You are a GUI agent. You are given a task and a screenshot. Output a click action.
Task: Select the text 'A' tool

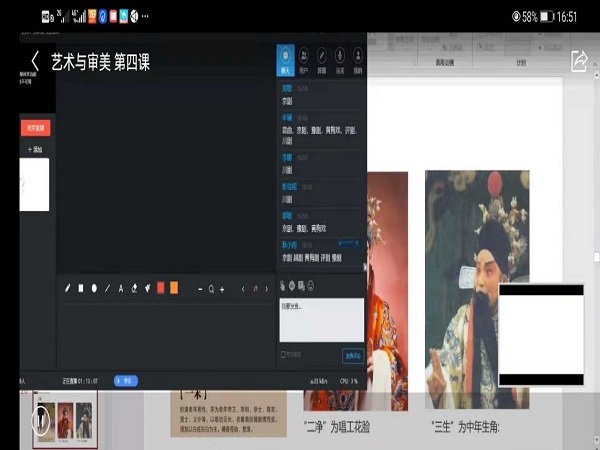(121, 288)
